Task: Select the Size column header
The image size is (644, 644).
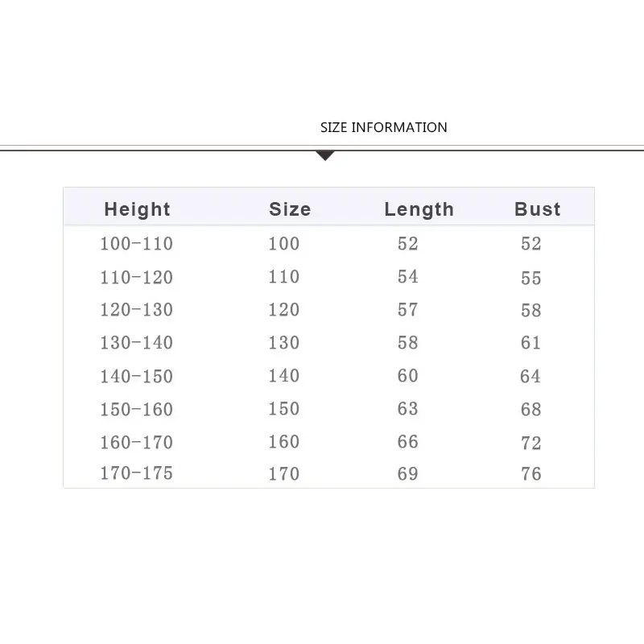Action: pyautogui.click(x=290, y=209)
